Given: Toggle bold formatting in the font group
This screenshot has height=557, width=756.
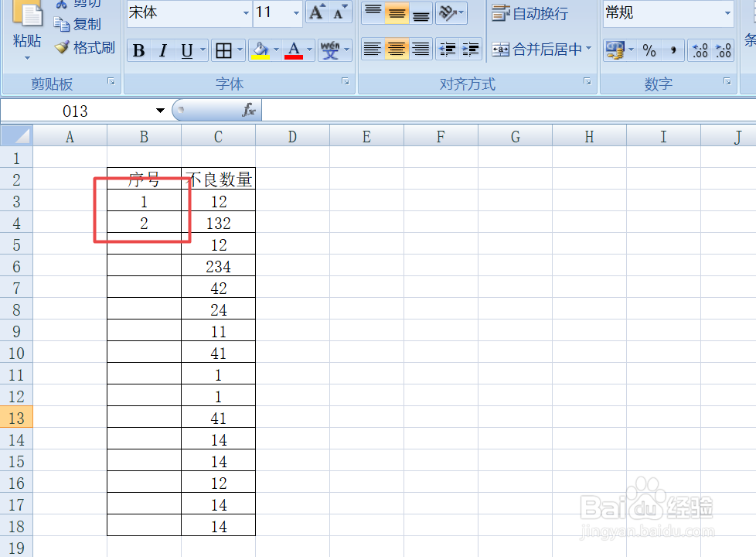Looking at the screenshot, I should pos(138,51).
